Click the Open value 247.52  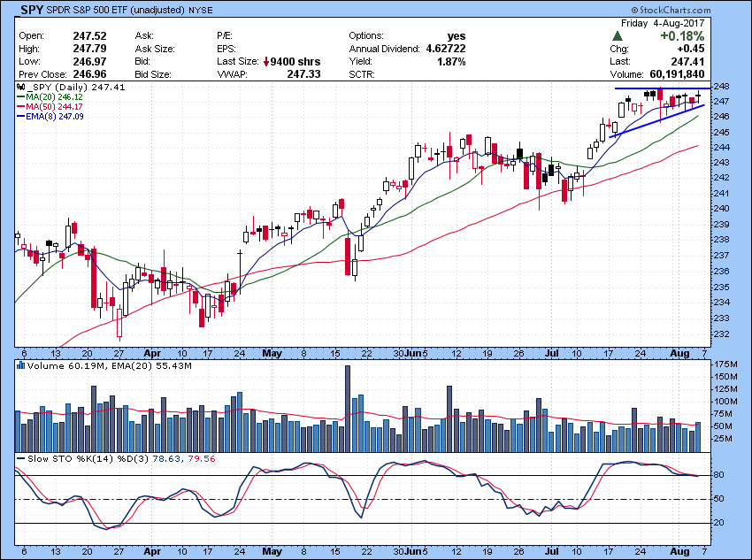(x=89, y=36)
